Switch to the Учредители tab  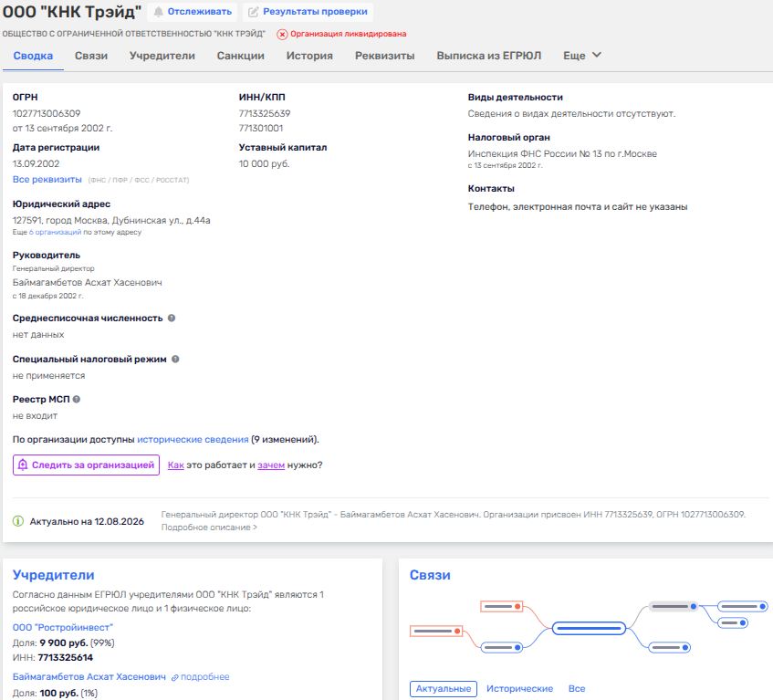tap(162, 56)
